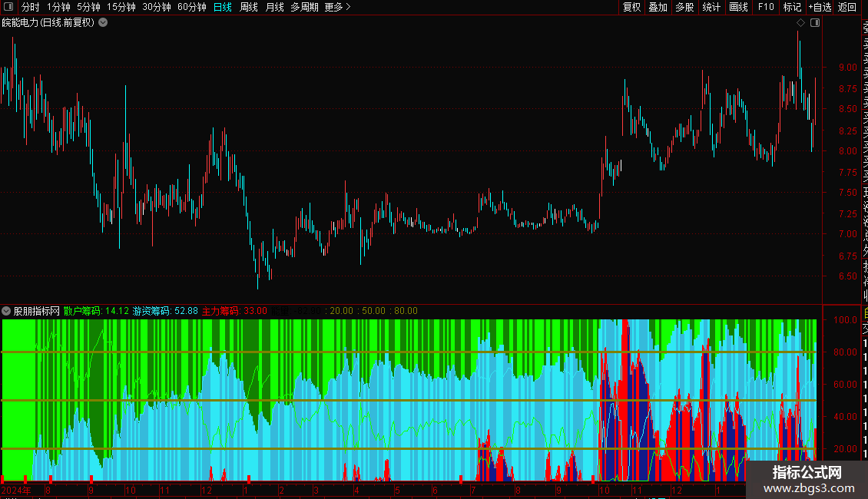Viewport: 868px width, 499px height.
Task: Select 游资筹码: 52.88 indicator label
Action: [x=165, y=311]
